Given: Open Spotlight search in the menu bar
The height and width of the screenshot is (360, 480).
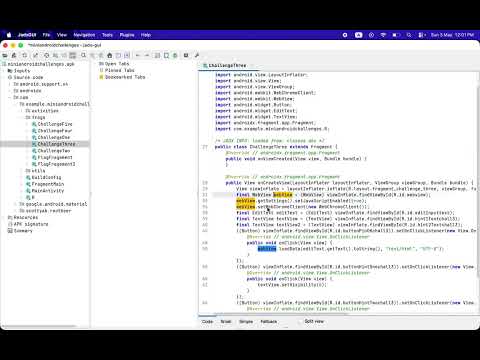Looking at the screenshot, I should pyautogui.click(x=409, y=35).
